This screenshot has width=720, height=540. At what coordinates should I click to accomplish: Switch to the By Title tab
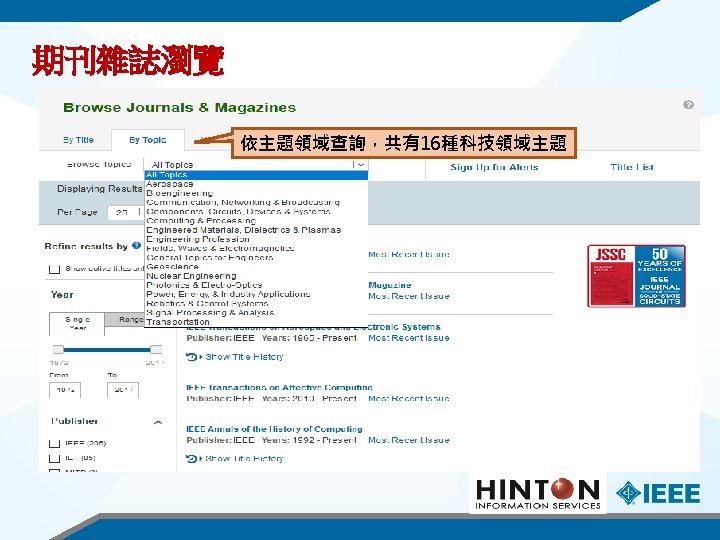tap(78, 140)
